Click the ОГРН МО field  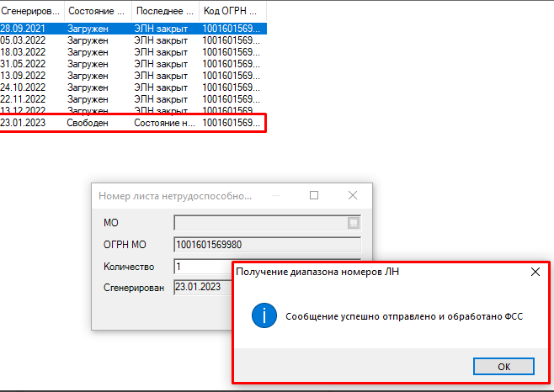pyautogui.click(x=267, y=245)
